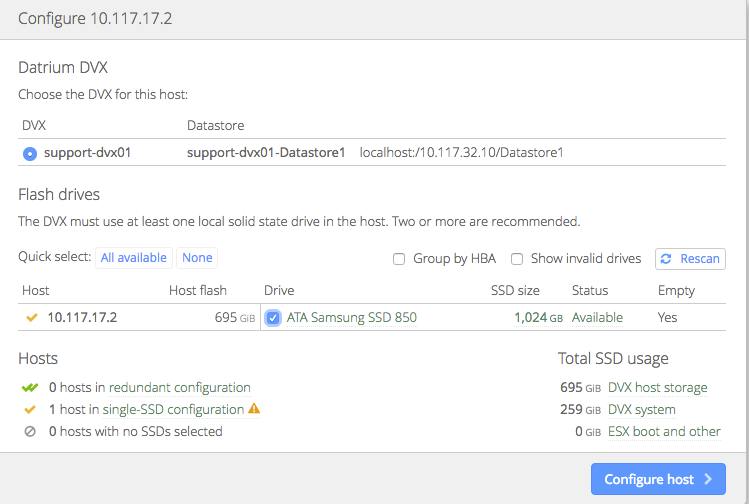Select the support-dvx01-Datastore1 datastore entry
This screenshot has width=749, height=504.
click(266, 153)
